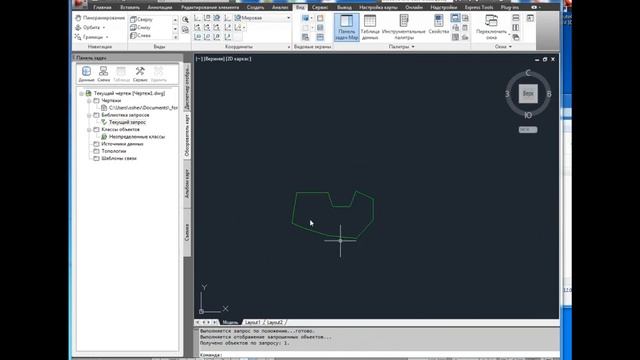Activate the Орбита orbit tool
Screen dimensions: 640x360
pos(87,27)
